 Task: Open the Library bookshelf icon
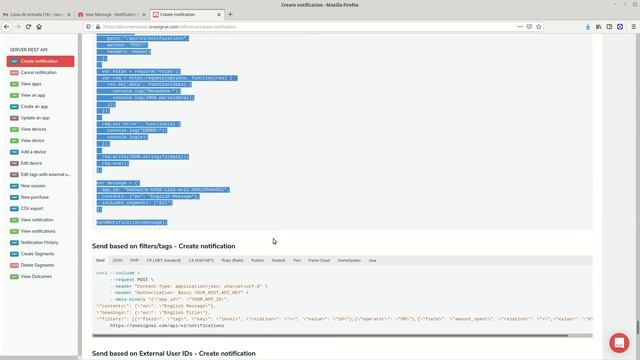point(598,27)
